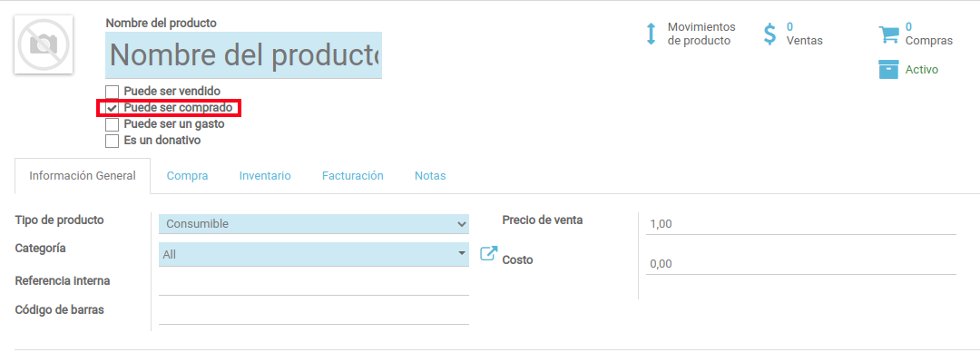
Task: Click the dollar sign Ventas icon
Action: [x=770, y=34]
